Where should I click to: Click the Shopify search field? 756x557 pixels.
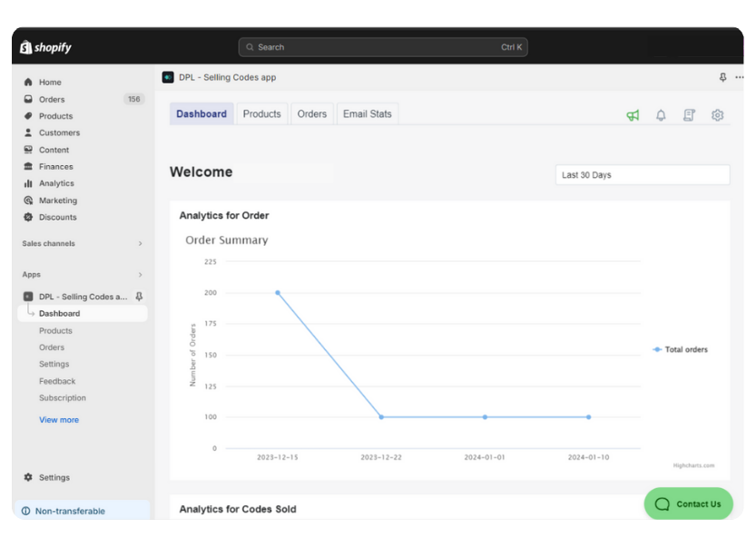[382, 47]
